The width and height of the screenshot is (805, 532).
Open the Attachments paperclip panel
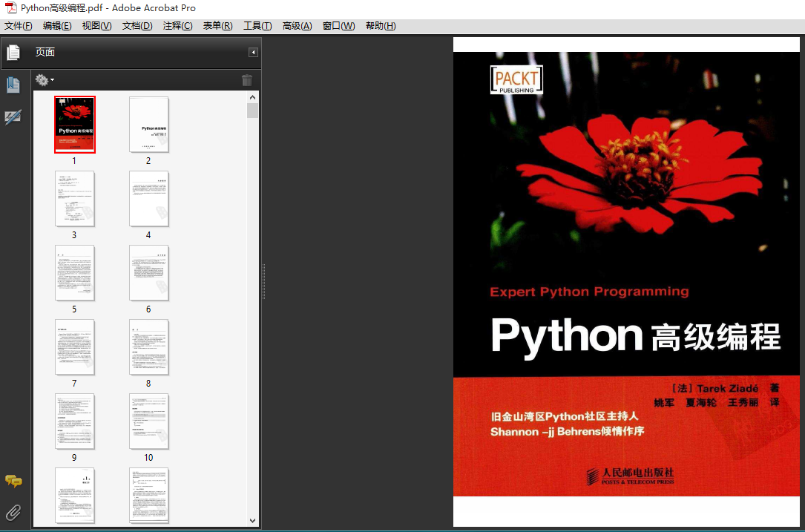pyautogui.click(x=13, y=512)
